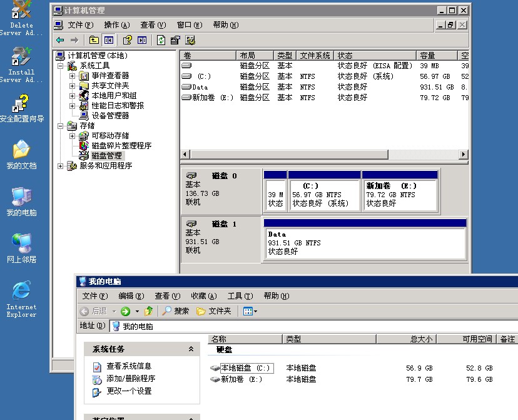Sort volume list by 布局 column header
The image size is (518, 420).
255,56
